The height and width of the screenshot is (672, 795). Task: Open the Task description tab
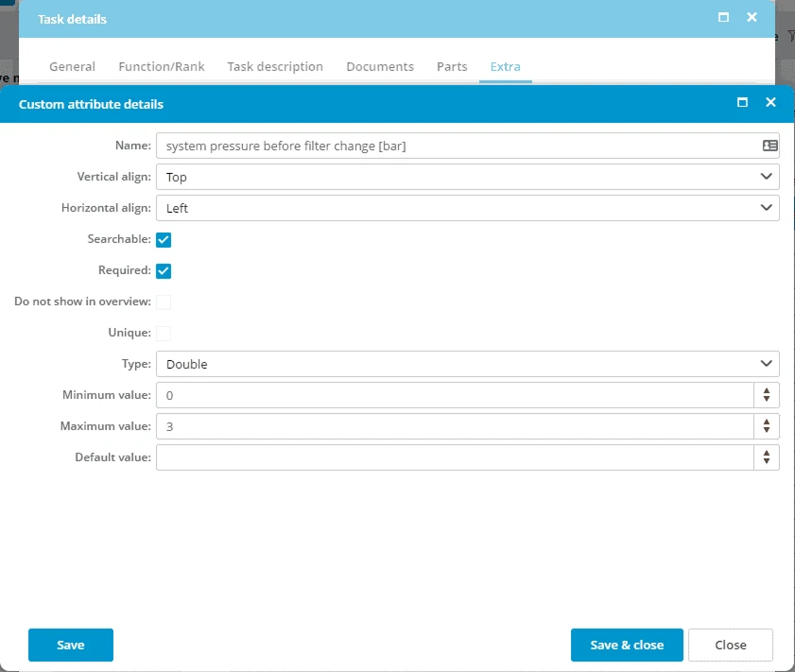275,67
